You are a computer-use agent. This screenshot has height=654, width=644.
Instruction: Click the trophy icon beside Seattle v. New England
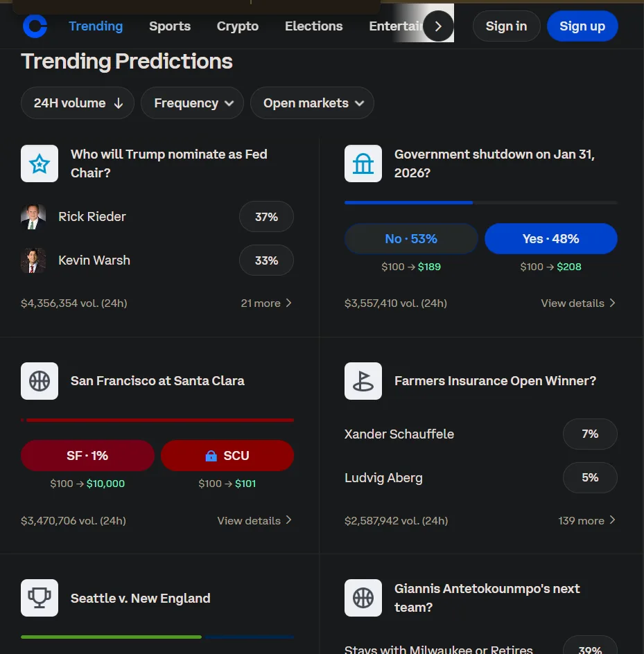click(39, 598)
